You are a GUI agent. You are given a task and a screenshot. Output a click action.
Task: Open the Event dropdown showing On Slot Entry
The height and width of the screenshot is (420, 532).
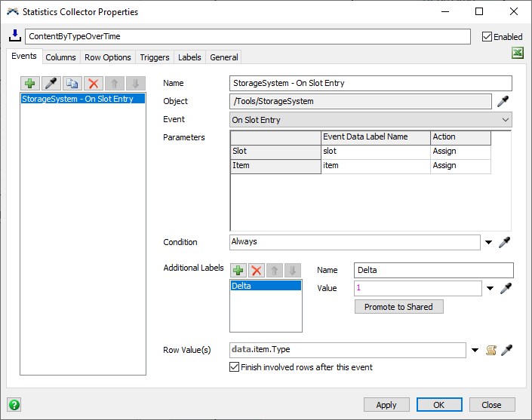pyautogui.click(x=371, y=120)
